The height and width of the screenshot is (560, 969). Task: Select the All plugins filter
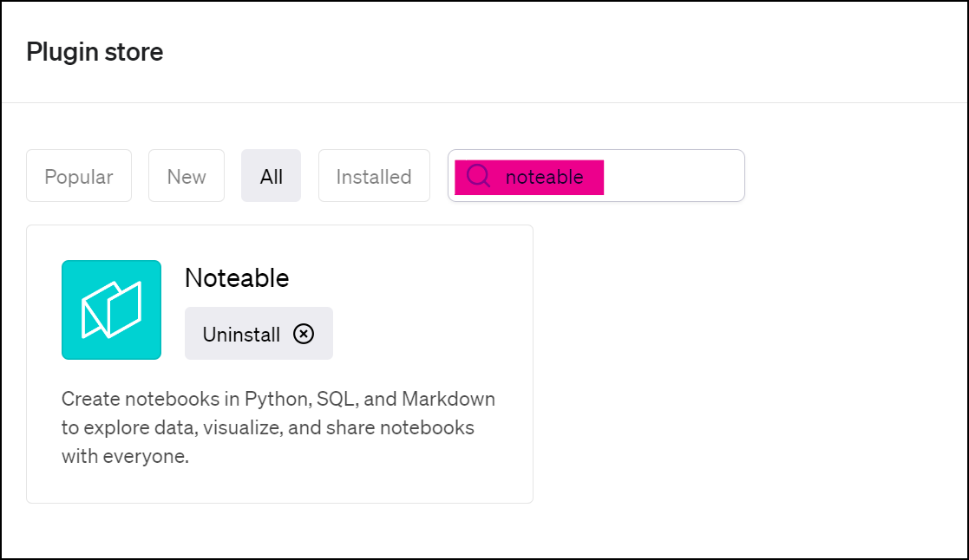(271, 176)
